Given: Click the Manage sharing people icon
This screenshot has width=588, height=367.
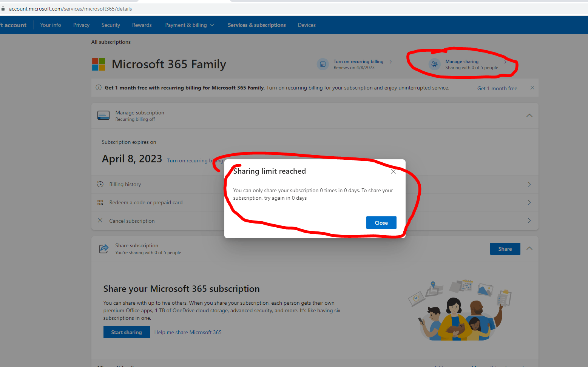Looking at the screenshot, I should [x=435, y=64].
